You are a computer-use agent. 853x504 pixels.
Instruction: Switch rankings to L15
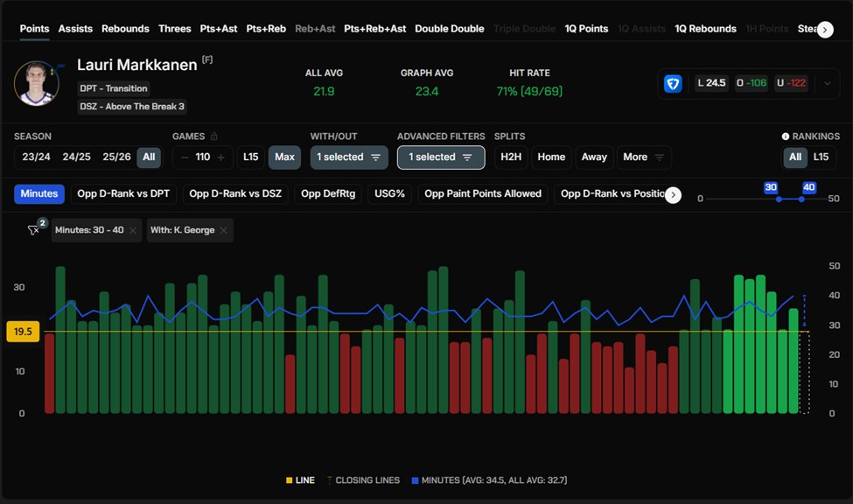(x=821, y=157)
